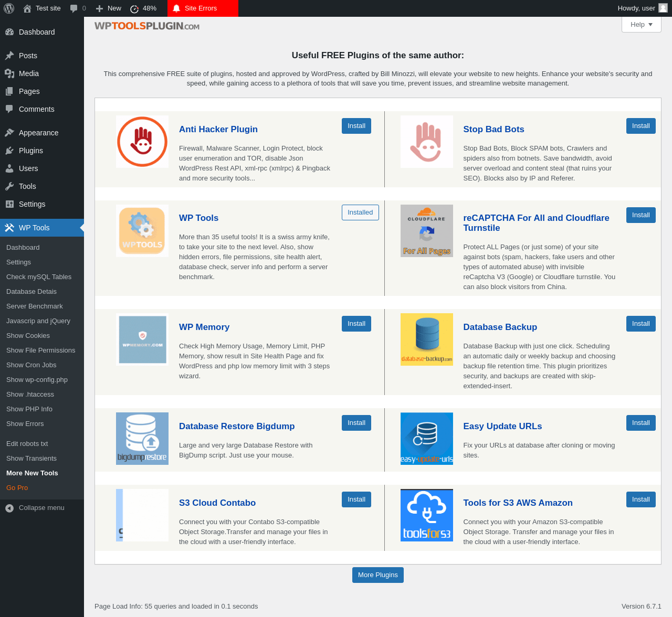Screen dimensions: 672x617
Task: Click the Plugins plug icon
Action: pyautogui.click(x=9, y=151)
